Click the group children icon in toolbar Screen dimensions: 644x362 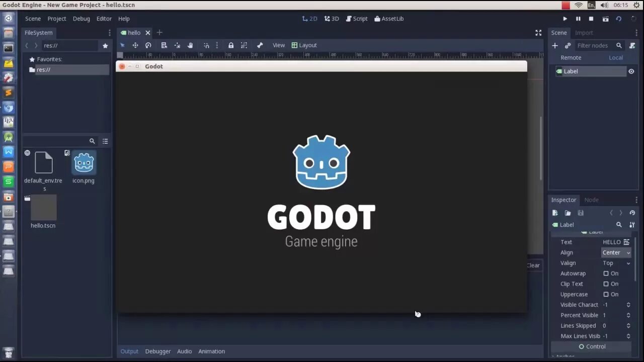pyautogui.click(x=244, y=45)
